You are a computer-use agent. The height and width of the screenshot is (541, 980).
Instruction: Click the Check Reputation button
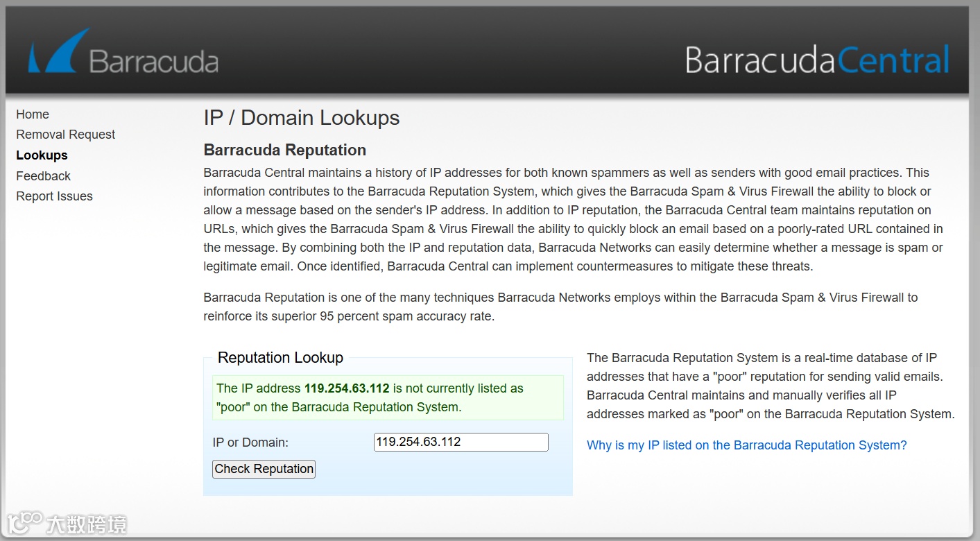coord(264,469)
